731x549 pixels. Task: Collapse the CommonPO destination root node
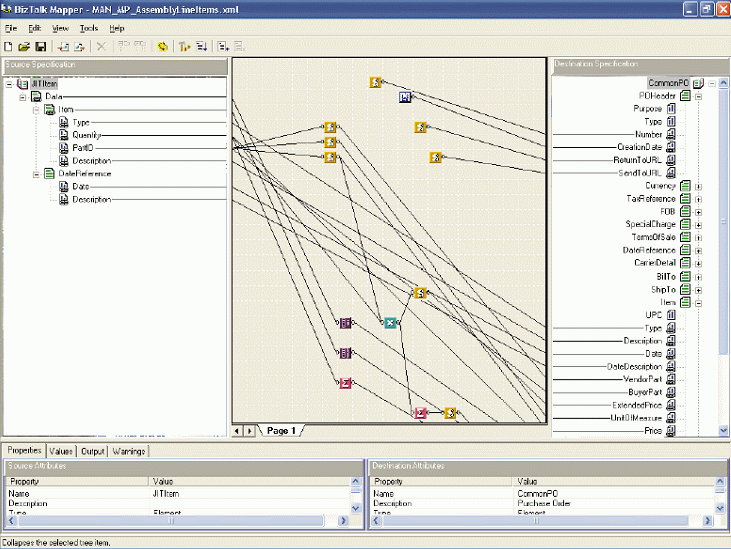click(712, 84)
